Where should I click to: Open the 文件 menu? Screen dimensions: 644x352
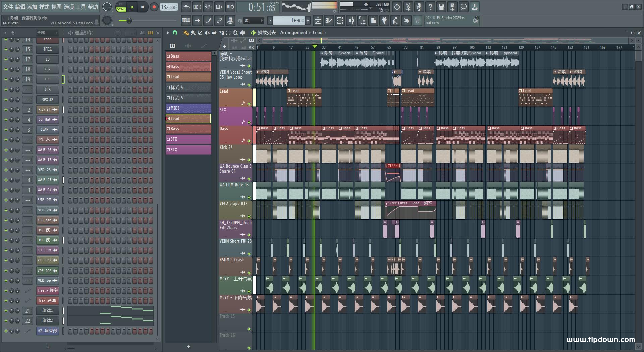8,7
